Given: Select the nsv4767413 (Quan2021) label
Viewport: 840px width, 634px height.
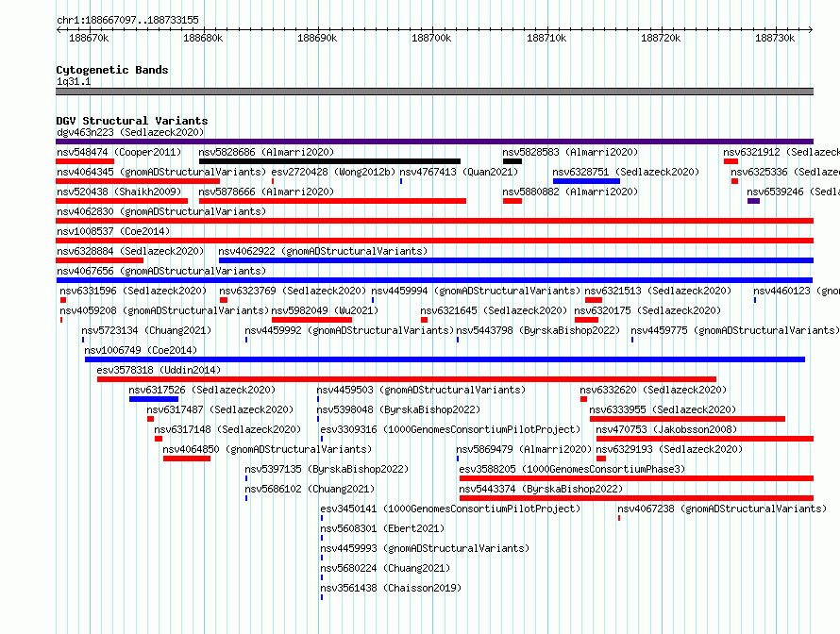Looking at the screenshot, I should (x=459, y=172).
